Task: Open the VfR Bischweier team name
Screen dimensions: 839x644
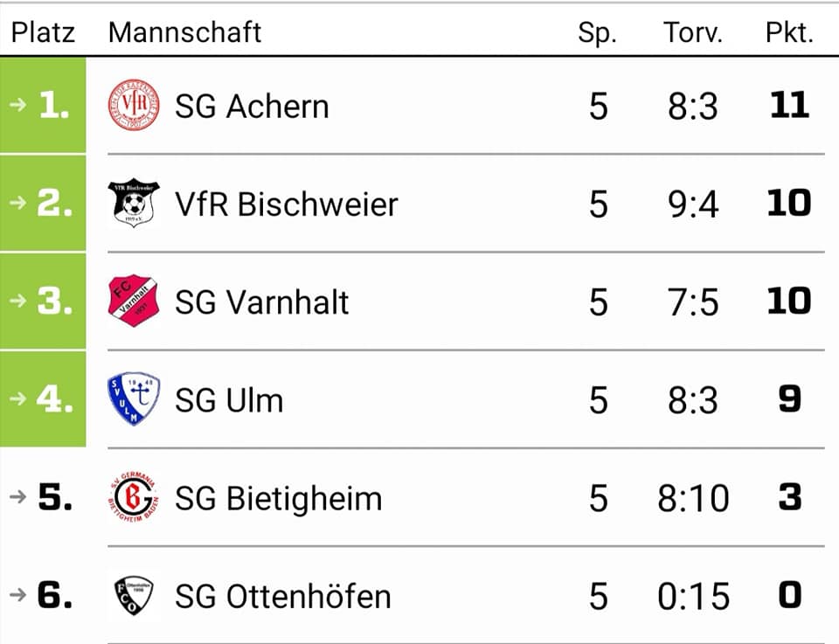Action: (x=287, y=204)
